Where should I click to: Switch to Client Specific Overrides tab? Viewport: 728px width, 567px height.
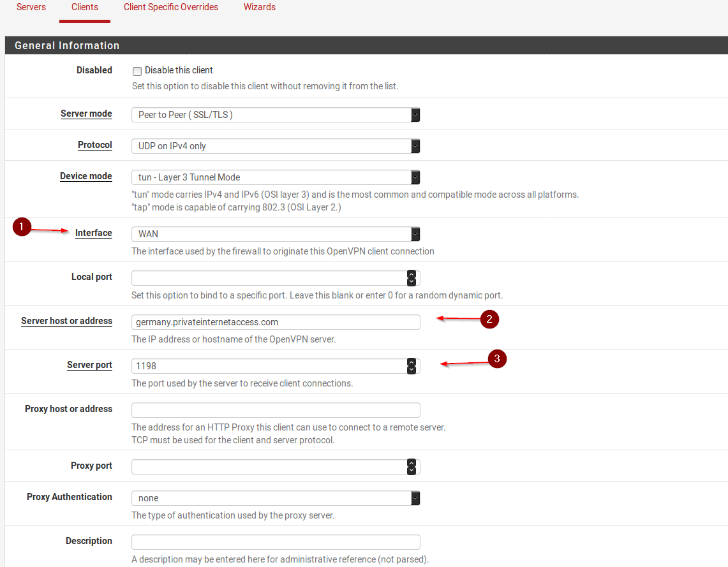tap(171, 8)
